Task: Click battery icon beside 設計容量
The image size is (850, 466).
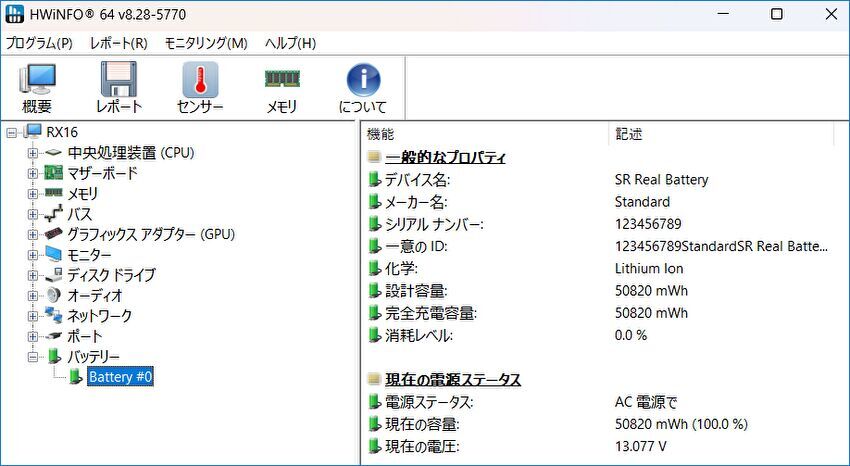Action: pyautogui.click(x=374, y=290)
